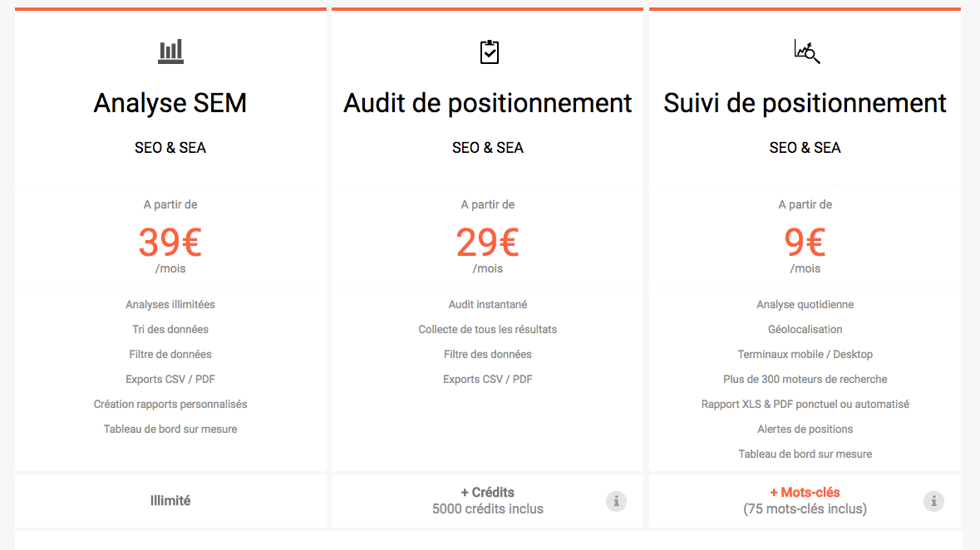Click the Illimité label
980x550 pixels.
(170, 501)
